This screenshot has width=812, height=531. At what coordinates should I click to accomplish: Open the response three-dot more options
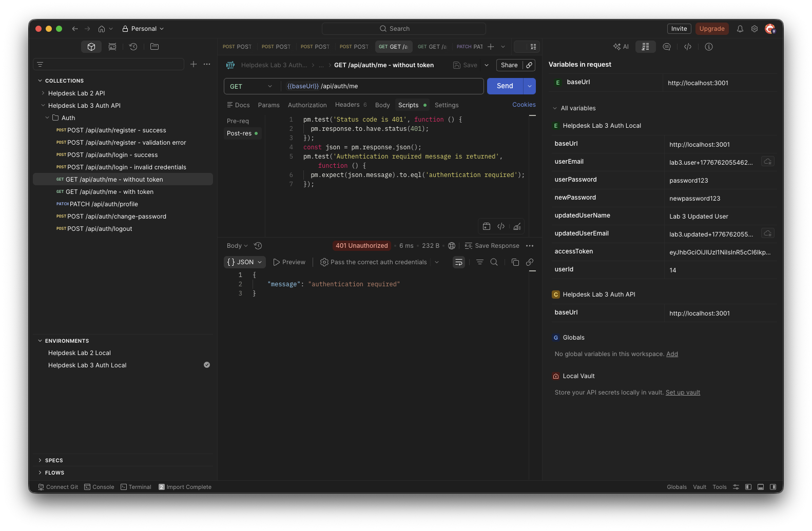point(530,246)
